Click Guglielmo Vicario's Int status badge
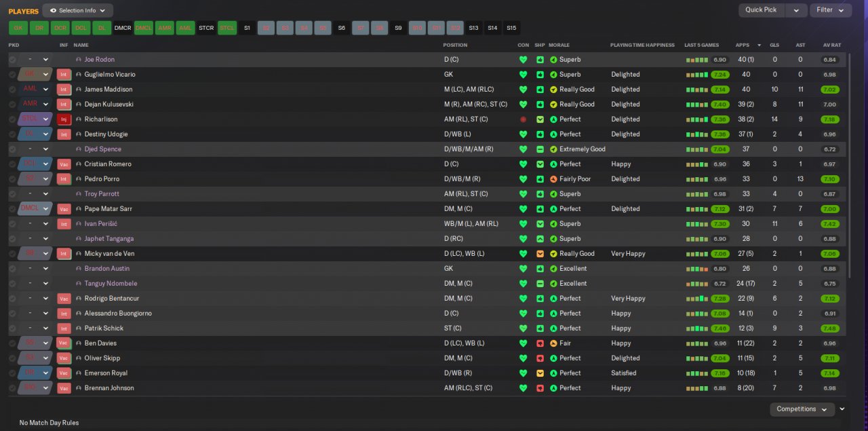The image size is (868, 431). point(64,75)
